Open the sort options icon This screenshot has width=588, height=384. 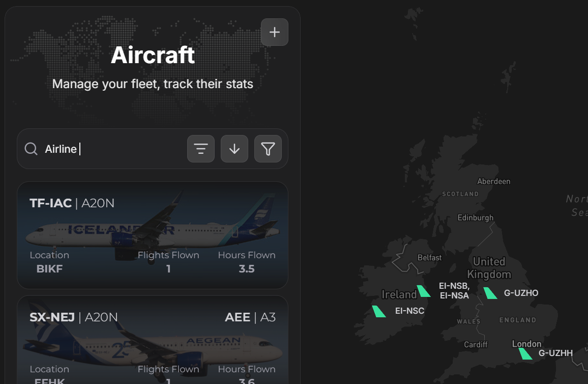pyautogui.click(x=201, y=149)
